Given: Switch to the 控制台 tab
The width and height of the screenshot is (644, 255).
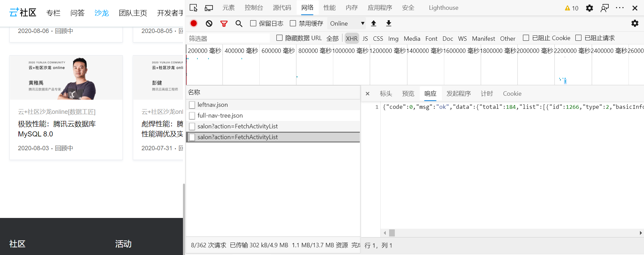Looking at the screenshot, I should click(x=254, y=8).
